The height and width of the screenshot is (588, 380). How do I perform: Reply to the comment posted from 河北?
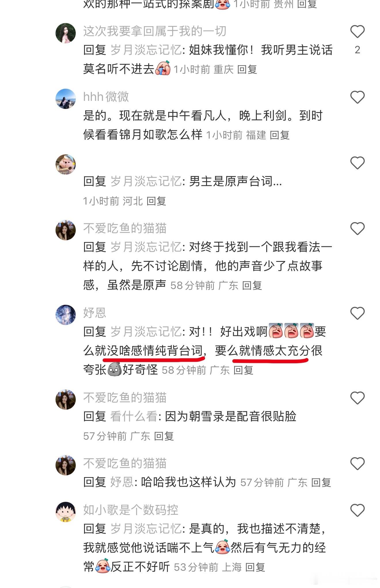[156, 201]
